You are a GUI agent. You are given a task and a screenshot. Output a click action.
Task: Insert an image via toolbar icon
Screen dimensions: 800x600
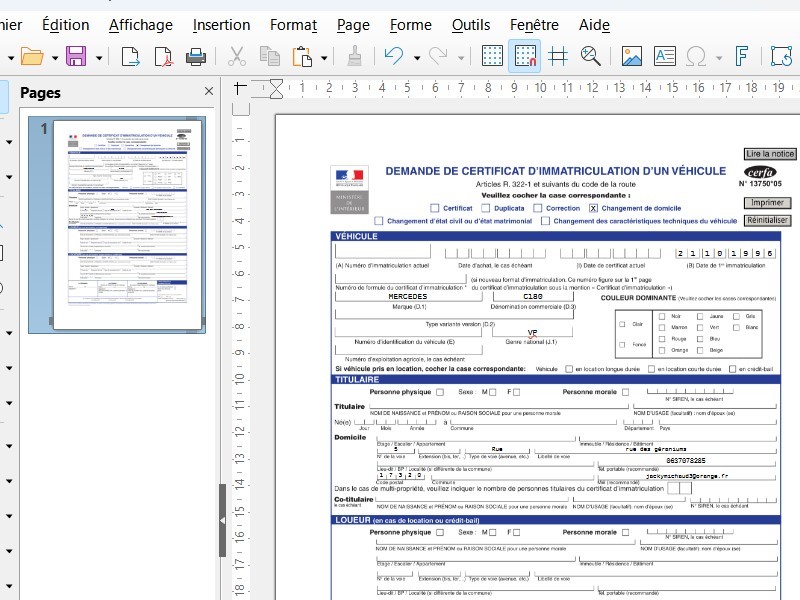click(632, 57)
